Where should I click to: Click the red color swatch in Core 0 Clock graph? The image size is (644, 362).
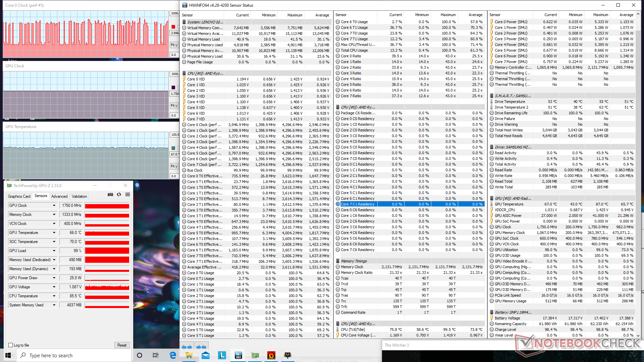[173, 27]
